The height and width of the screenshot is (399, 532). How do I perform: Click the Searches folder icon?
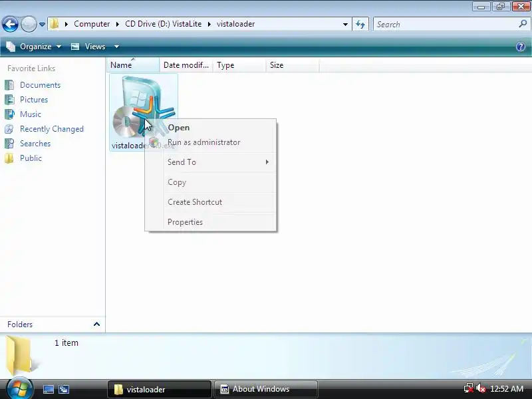[x=9, y=143]
